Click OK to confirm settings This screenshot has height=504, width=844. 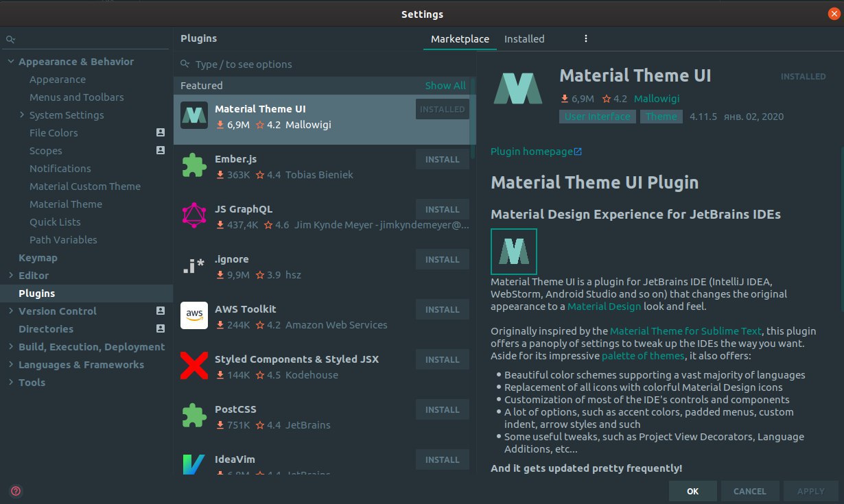[693, 491]
